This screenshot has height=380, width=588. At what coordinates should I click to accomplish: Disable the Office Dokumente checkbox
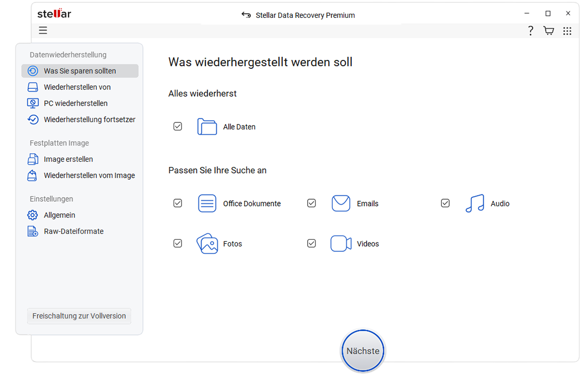pyautogui.click(x=177, y=203)
